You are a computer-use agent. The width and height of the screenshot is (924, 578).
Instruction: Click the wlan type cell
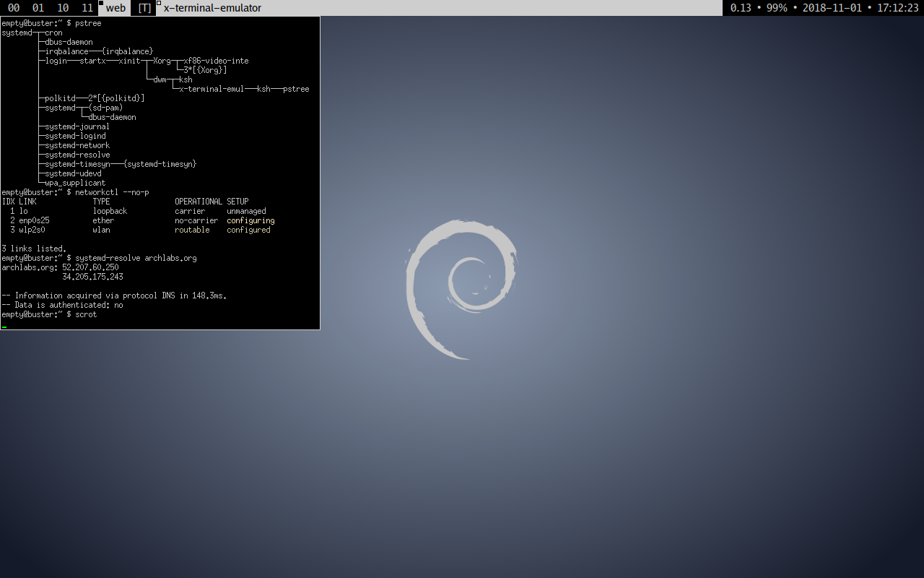tap(101, 230)
